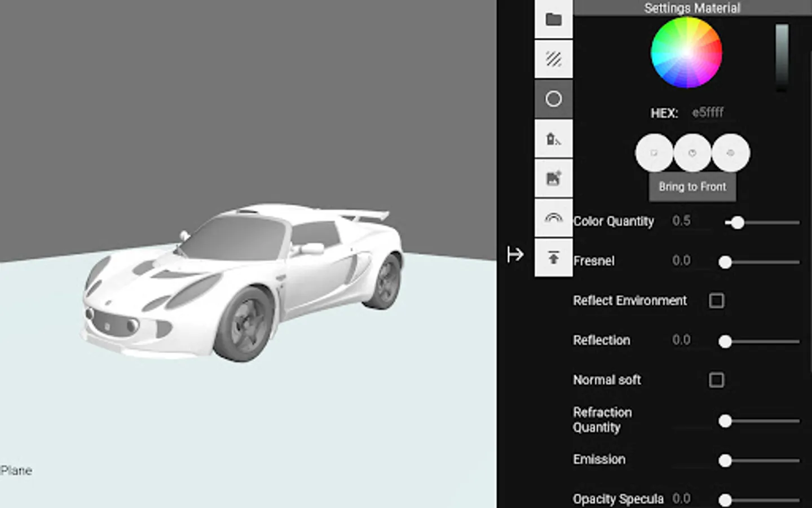
Task: Click the Refraction Quantity label
Action: tap(602, 420)
